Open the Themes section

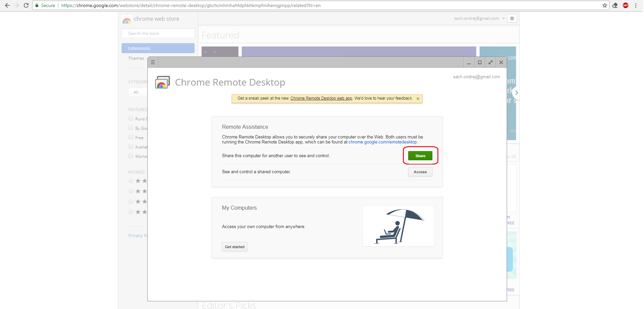click(136, 58)
